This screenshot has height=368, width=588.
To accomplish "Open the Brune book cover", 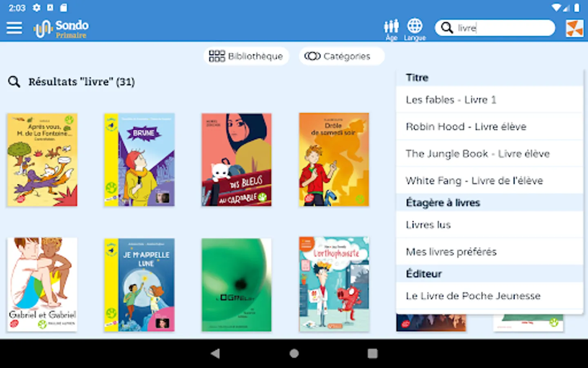I will click(139, 160).
